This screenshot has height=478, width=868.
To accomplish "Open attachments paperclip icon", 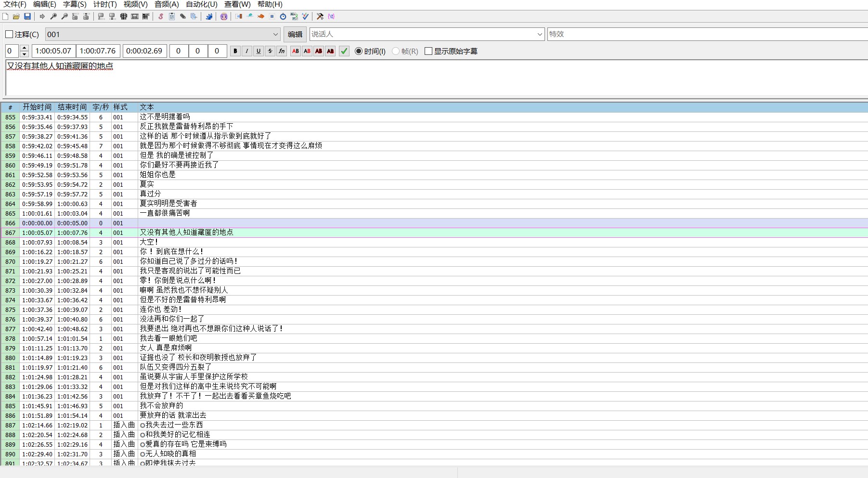I will [183, 16].
